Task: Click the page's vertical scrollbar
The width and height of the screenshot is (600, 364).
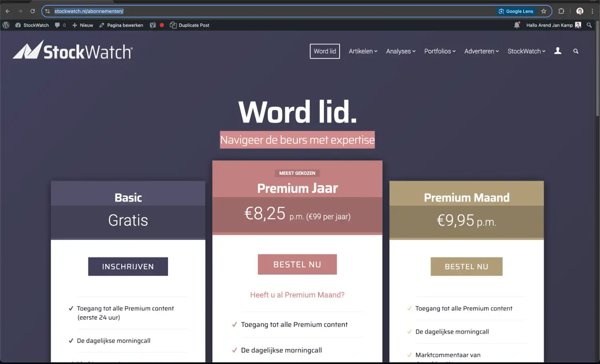Action: click(598, 68)
